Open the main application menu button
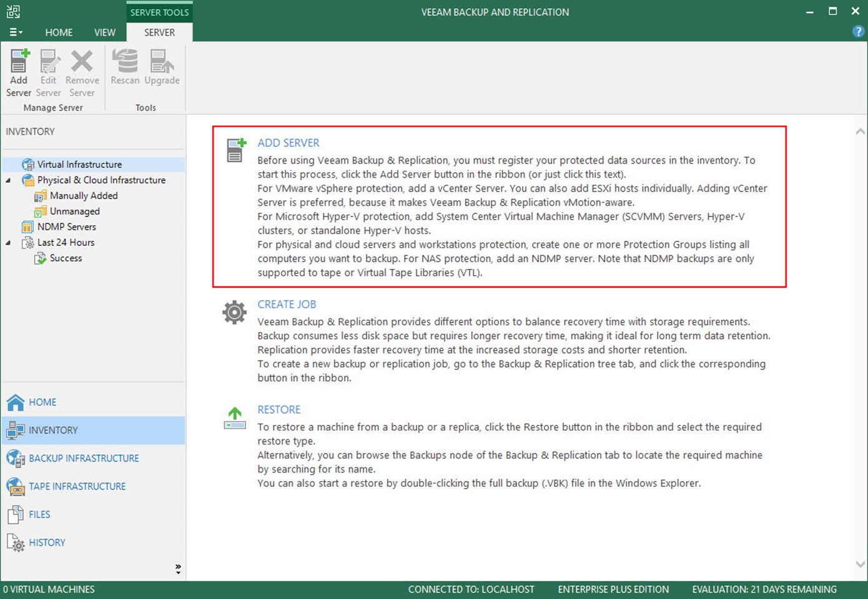This screenshot has width=868, height=599. [16, 32]
